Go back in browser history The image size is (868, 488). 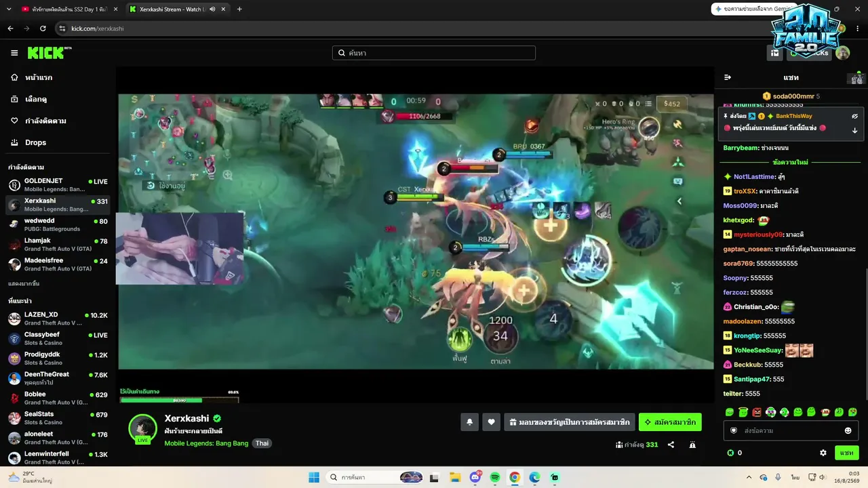10,28
